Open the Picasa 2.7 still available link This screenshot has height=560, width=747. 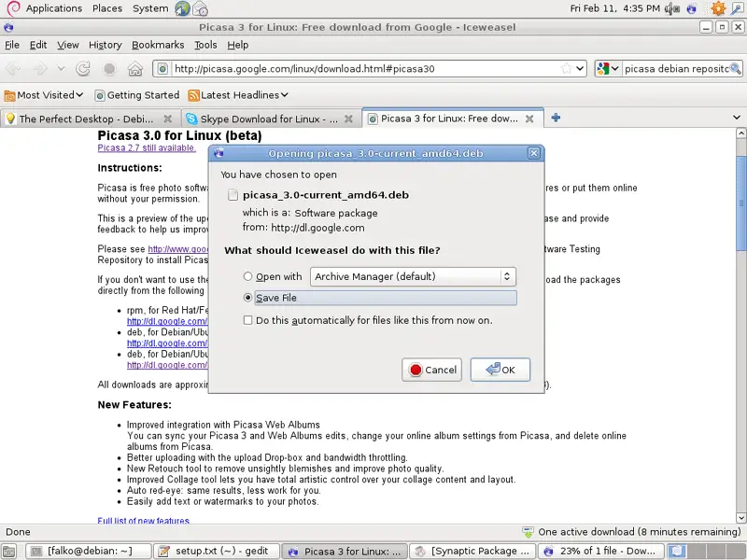147,148
